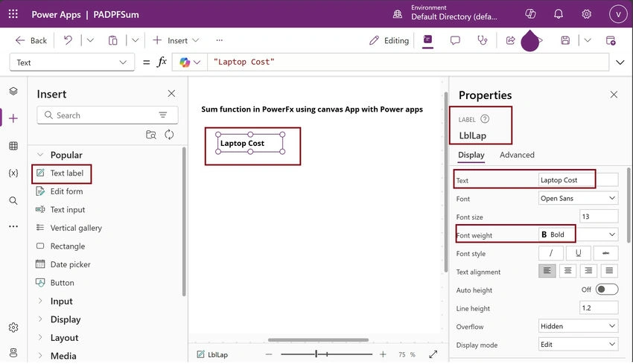Viewport: 633px width, 364px height.
Task: Collapse the Popular section
Action: coord(40,155)
